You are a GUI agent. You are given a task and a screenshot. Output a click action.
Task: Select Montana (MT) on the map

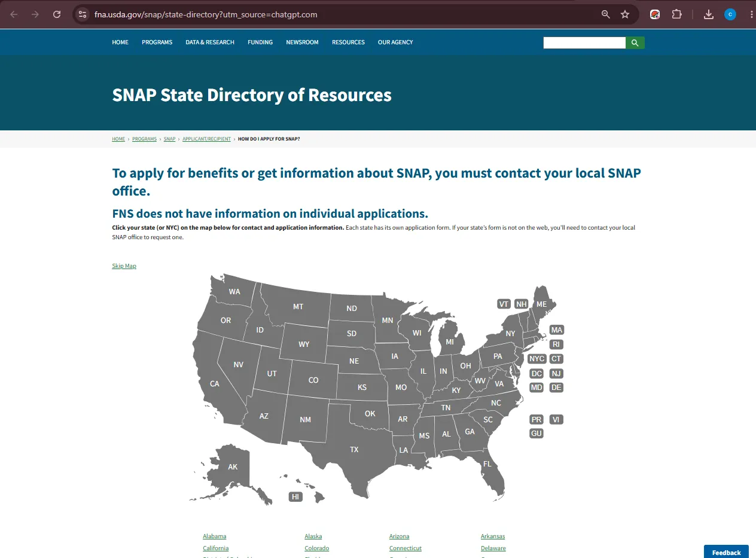pyautogui.click(x=298, y=307)
